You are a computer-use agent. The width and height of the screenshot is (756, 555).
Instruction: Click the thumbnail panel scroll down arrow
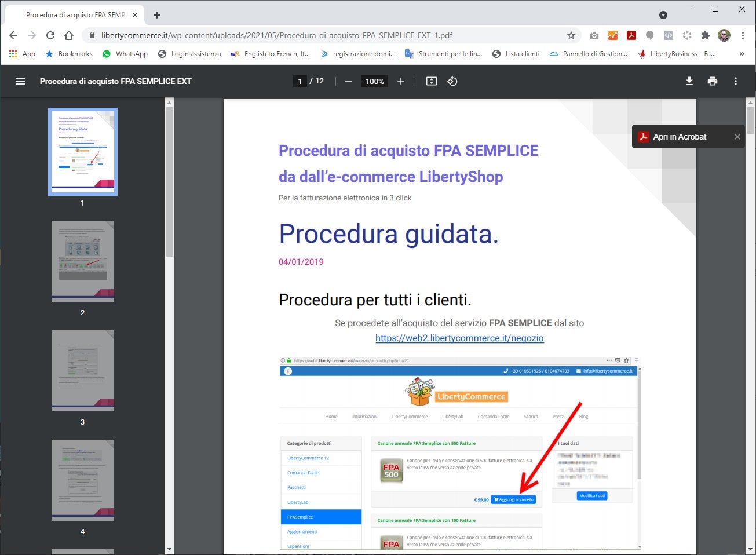[169, 549]
